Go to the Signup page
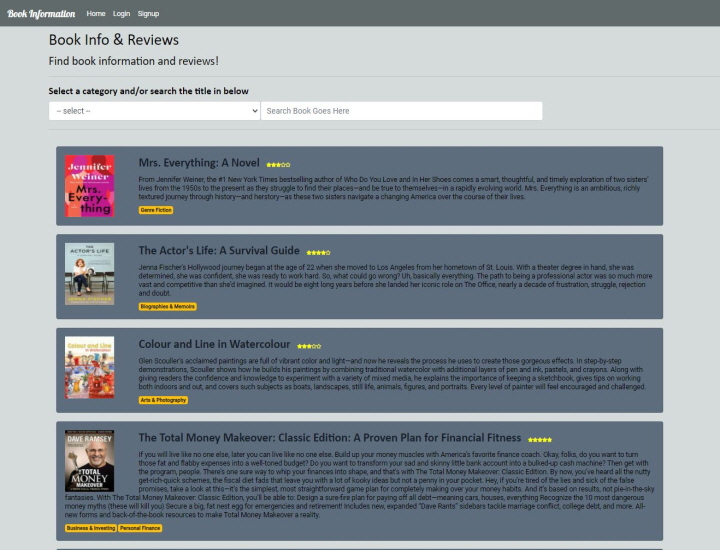 point(148,14)
